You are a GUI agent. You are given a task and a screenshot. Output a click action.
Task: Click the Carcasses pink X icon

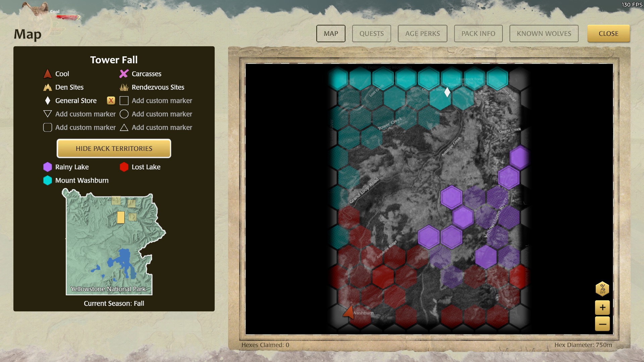pyautogui.click(x=124, y=74)
